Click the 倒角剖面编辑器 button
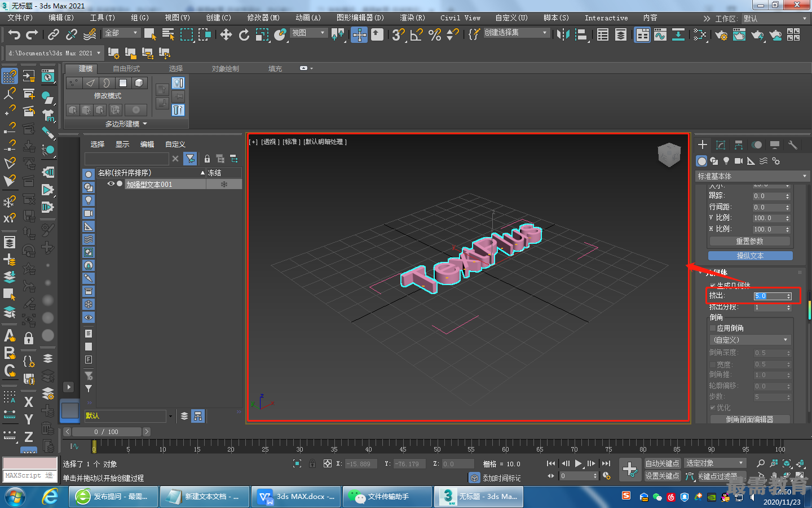Viewport: 812px width, 508px height. (749, 419)
